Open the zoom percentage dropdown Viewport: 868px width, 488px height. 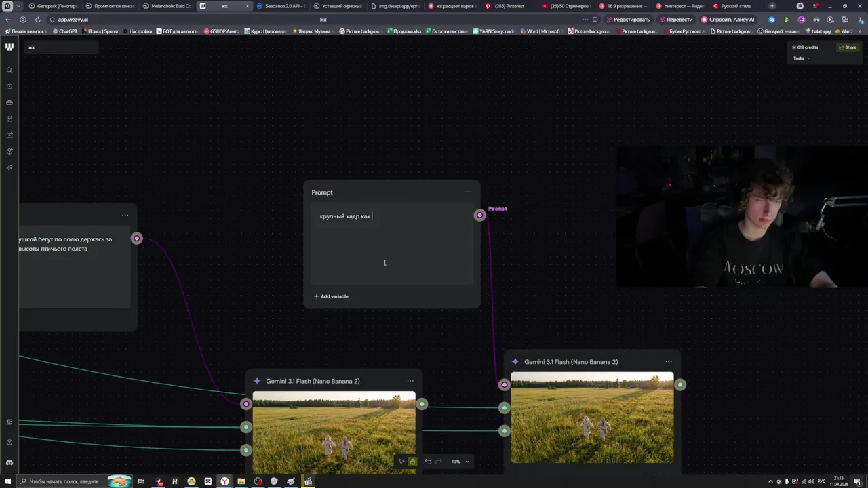(460, 462)
